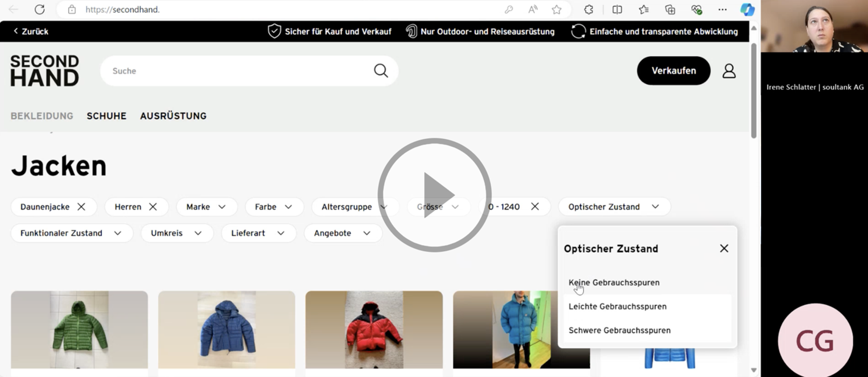868x377 pixels.
Task: Select Schwere Gebrauchsspuren option
Action: pos(647,331)
